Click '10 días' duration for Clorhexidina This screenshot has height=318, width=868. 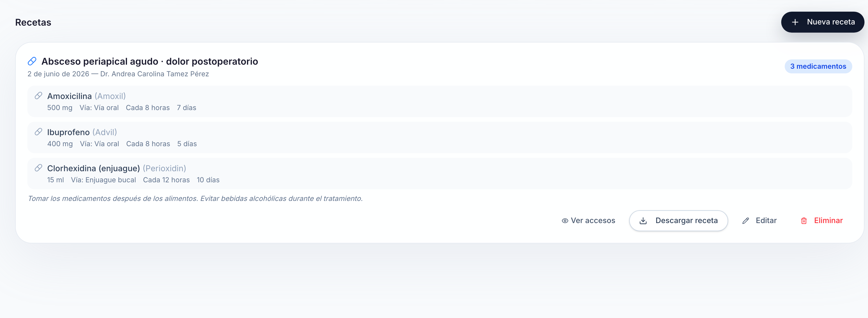pyautogui.click(x=208, y=180)
